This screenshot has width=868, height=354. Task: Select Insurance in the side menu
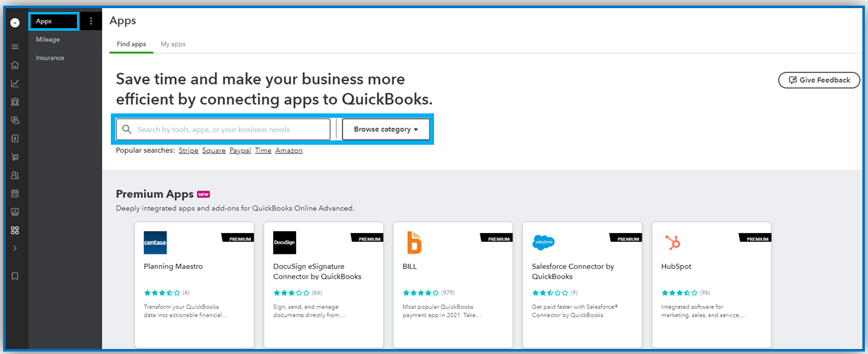click(x=50, y=58)
